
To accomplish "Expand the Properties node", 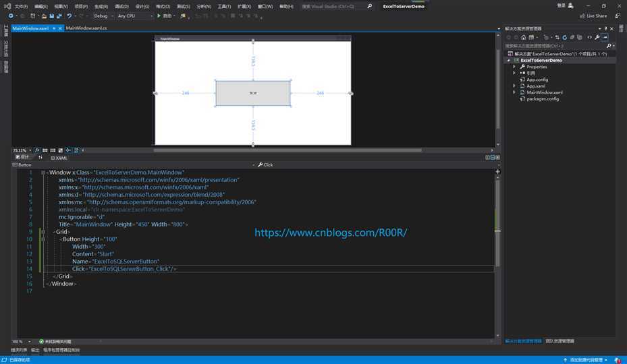I will coord(514,67).
